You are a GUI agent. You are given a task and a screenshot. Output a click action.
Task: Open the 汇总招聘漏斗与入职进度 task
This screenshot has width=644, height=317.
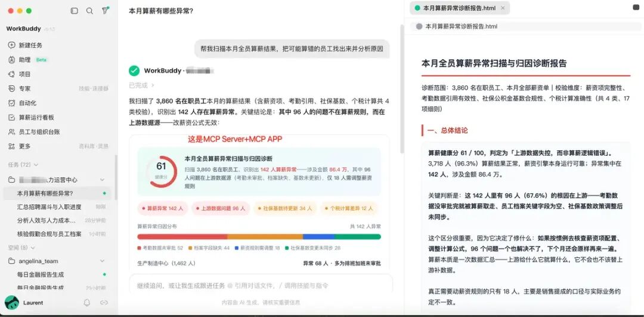click(x=49, y=207)
